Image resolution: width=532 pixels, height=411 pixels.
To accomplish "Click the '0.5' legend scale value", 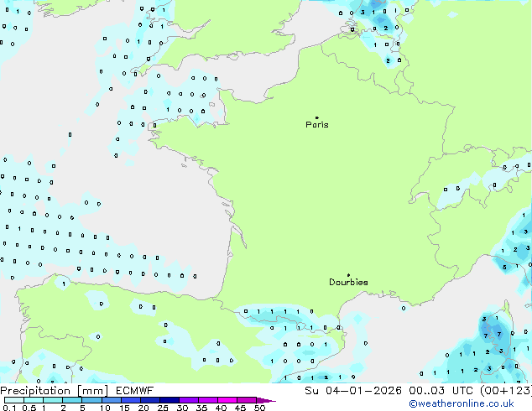I will click(29, 408).
